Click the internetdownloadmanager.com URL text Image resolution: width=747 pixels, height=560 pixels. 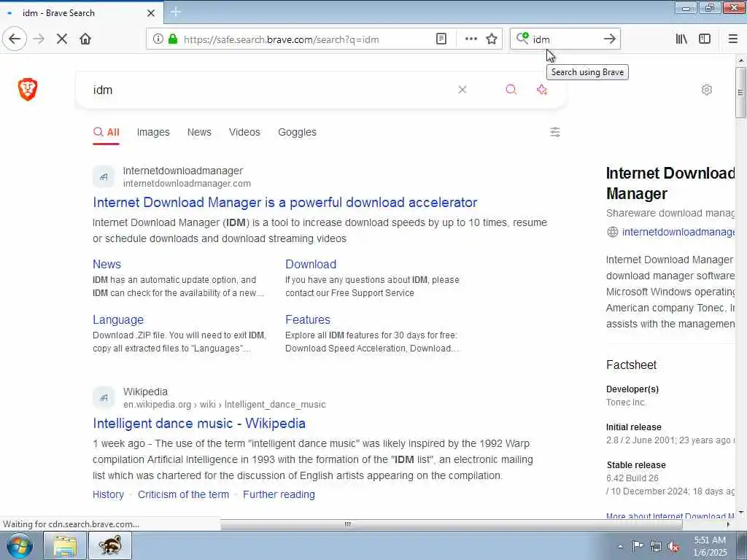tap(187, 183)
